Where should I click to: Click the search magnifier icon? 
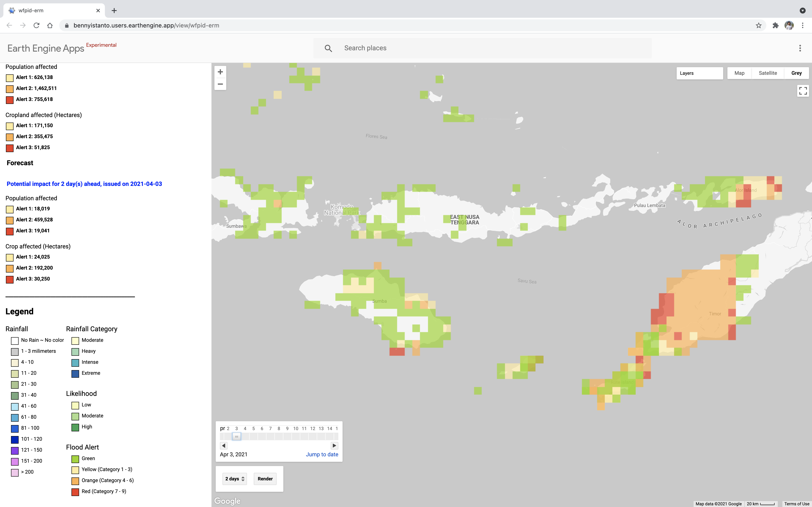328,48
